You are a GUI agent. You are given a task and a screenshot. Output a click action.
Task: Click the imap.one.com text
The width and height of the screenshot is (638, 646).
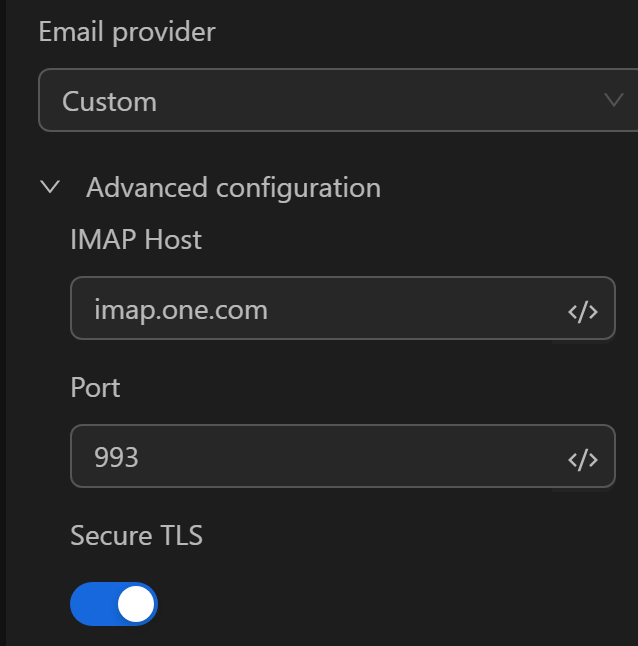click(x=181, y=310)
